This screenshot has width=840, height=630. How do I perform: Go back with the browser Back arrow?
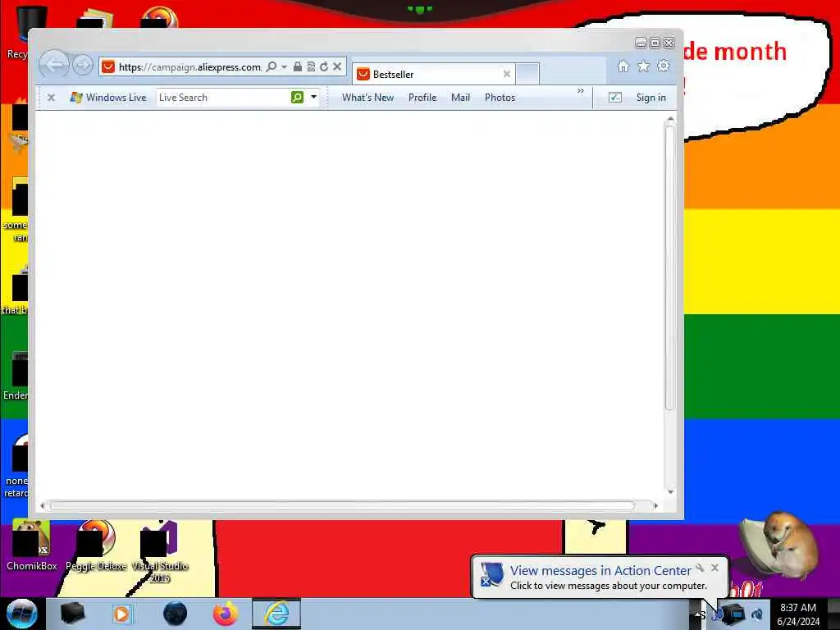pyautogui.click(x=54, y=66)
